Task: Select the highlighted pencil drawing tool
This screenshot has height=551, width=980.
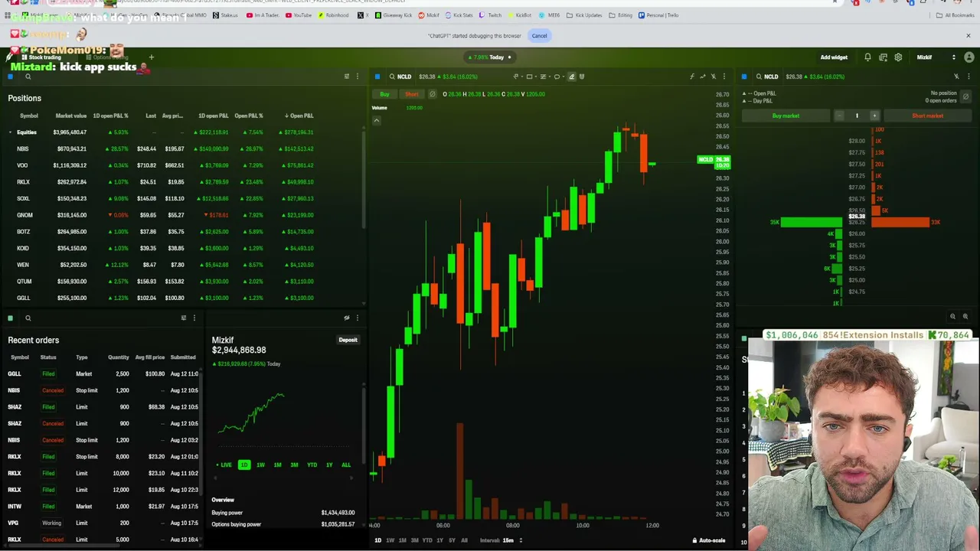Action: click(x=571, y=77)
